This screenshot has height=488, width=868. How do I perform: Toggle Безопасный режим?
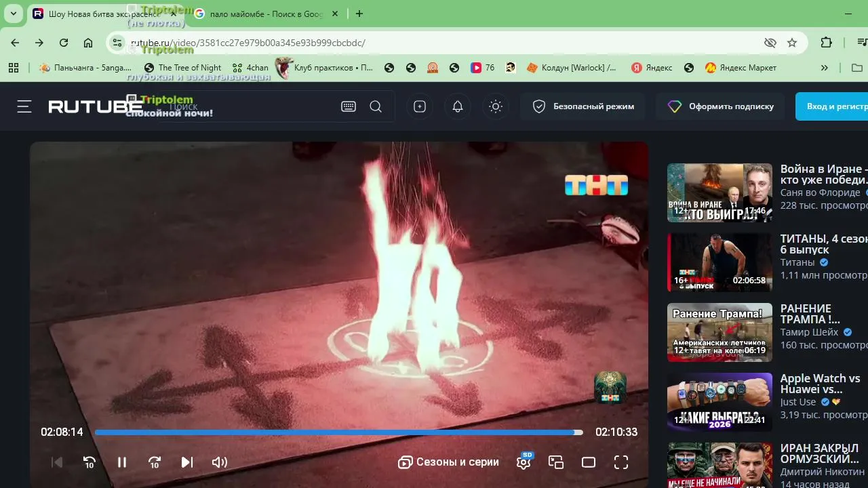[x=583, y=106]
